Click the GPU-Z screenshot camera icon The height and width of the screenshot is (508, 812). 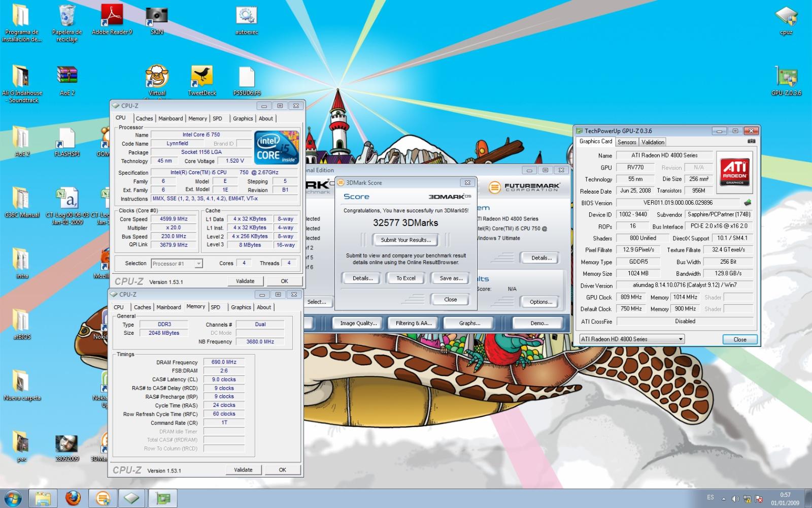coord(751,141)
